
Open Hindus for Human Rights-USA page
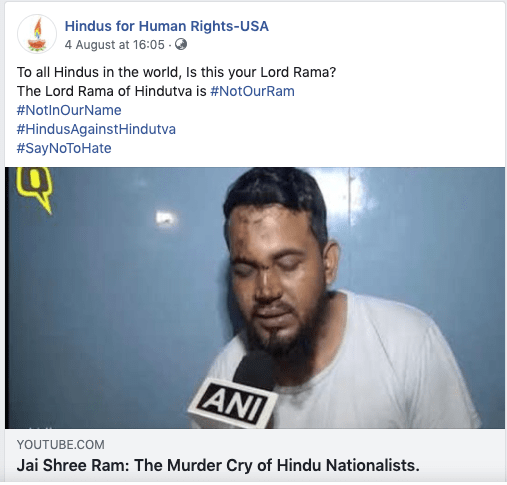pos(167,26)
